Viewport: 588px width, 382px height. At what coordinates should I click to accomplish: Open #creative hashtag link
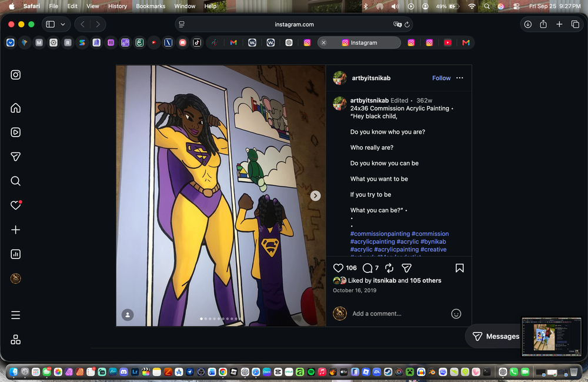[x=433, y=250]
